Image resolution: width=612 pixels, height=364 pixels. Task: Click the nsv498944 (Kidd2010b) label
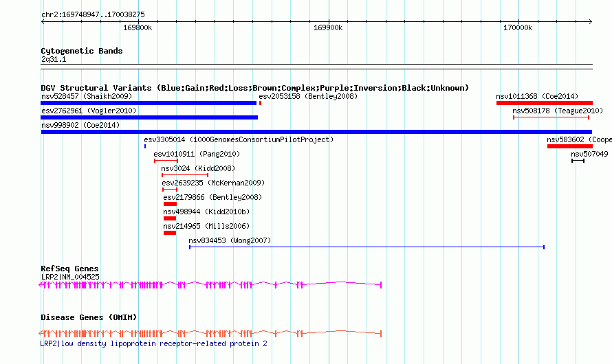point(206,212)
